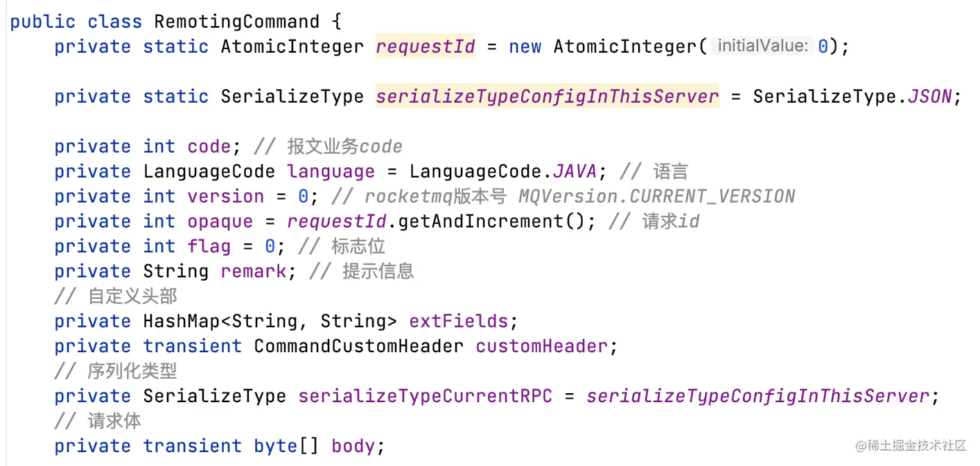The width and height of the screenshot is (980, 466).
Task: Click the RemotingCommand class name
Action: (236, 21)
